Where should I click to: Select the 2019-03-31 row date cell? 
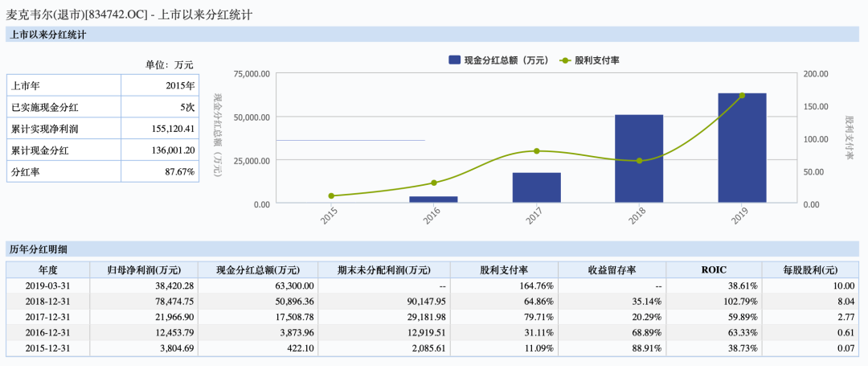click(48, 286)
